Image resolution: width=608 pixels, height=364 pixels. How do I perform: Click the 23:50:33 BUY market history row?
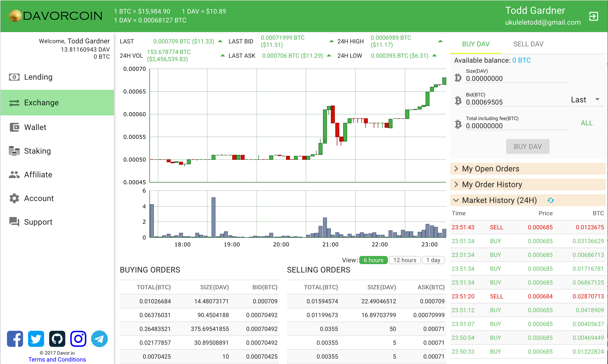tap(528, 351)
